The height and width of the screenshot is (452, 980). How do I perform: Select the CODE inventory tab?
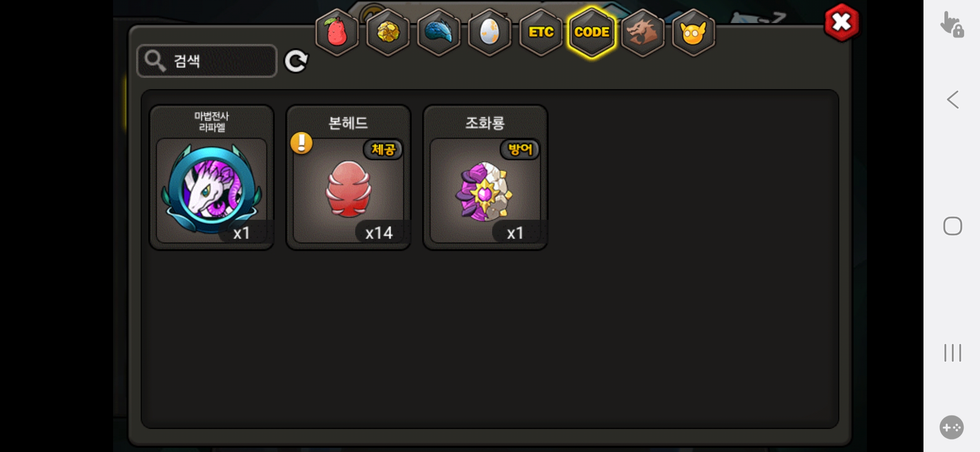[x=592, y=32]
